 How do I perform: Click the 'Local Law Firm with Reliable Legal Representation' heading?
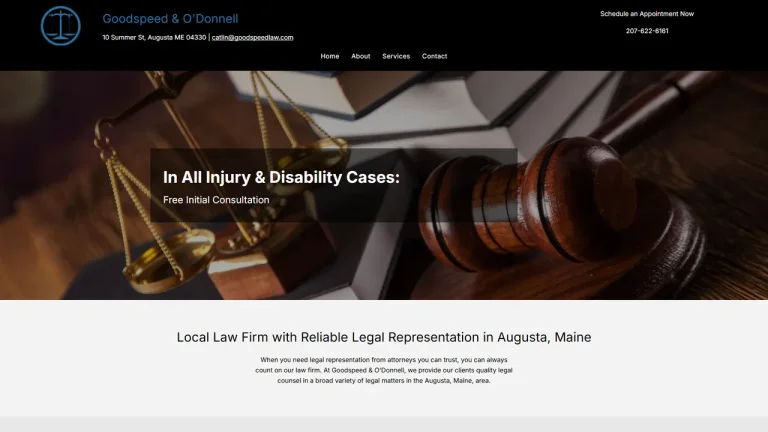point(384,337)
